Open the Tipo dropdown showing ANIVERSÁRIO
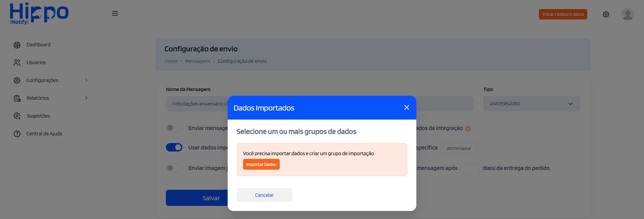644x219 pixels. tap(531, 103)
